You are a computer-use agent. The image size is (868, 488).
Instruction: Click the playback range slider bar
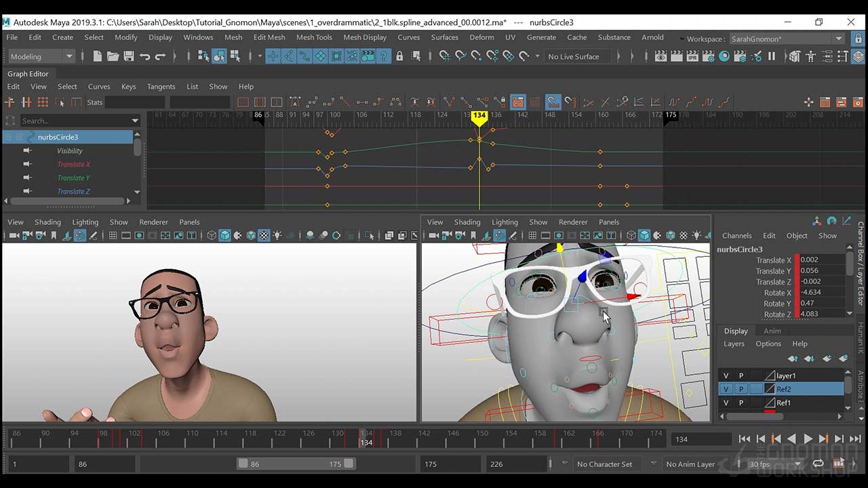(295, 464)
